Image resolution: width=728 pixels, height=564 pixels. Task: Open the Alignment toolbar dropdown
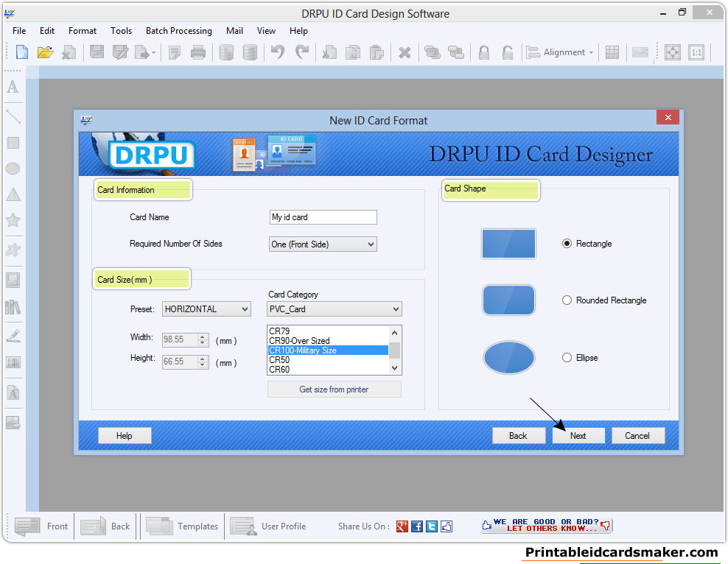pos(561,52)
